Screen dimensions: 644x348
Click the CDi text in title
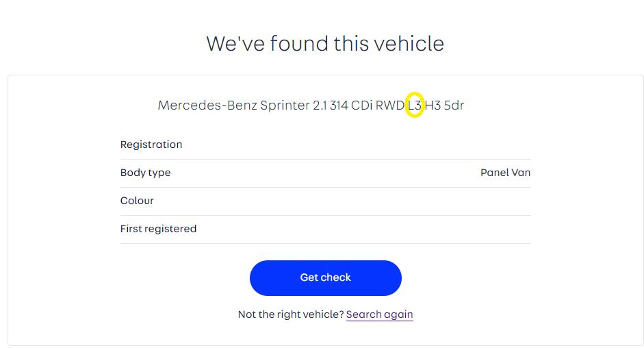pyautogui.click(x=362, y=105)
